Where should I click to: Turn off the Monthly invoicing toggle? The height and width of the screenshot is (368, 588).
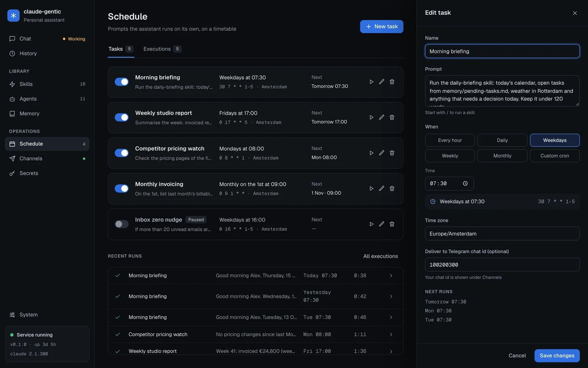[x=122, y=188]
